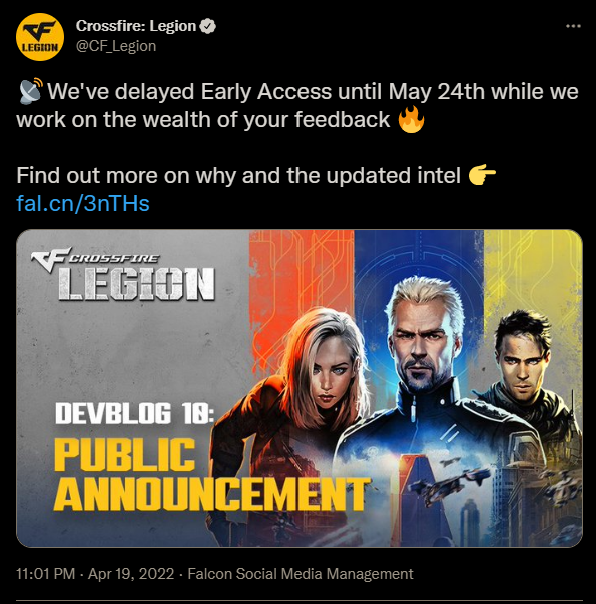Viewport: 596px width, 604px height.
Task: Open the @CF_Legion handle link
Action: click(x=116, y=46)
